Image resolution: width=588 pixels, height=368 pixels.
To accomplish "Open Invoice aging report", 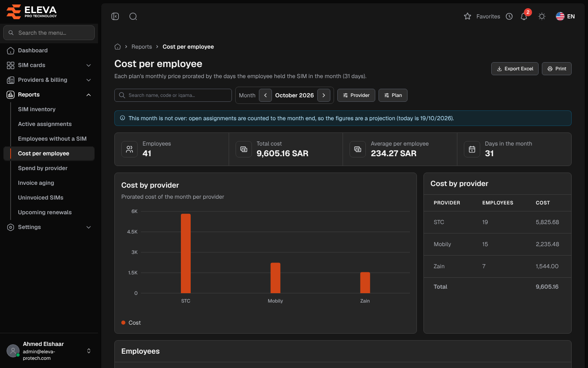I will point(36,183).
